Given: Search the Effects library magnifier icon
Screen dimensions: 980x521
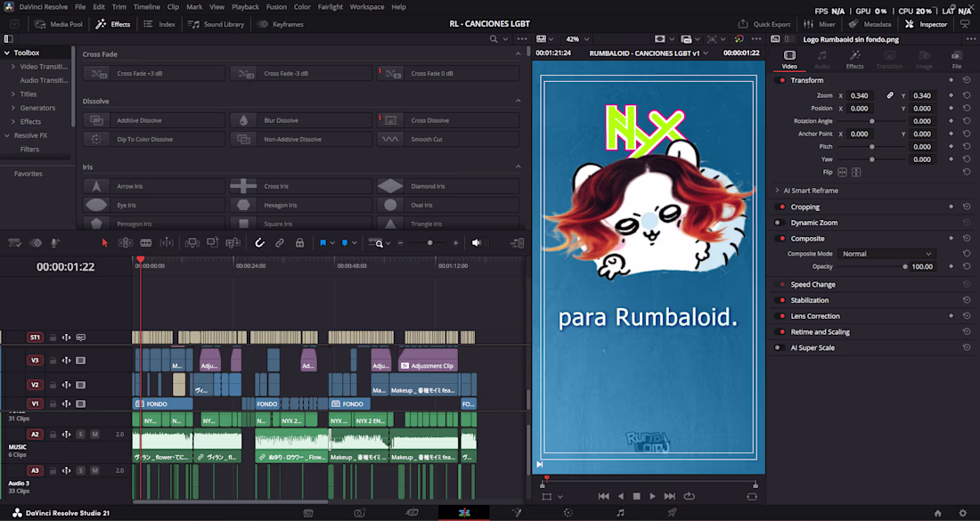Looking at the screenshot, I should coord(494,38).
